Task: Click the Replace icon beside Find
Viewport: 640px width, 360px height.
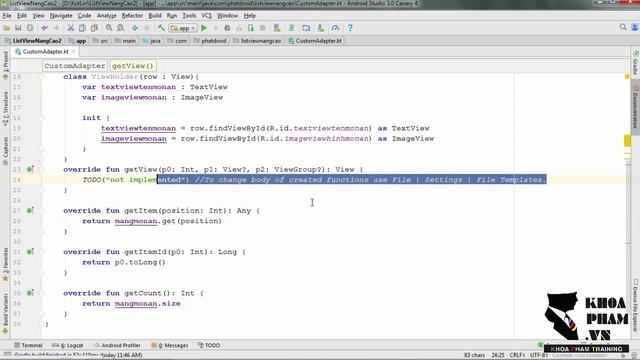Action: pyautogui.click(x=120, y=28)
